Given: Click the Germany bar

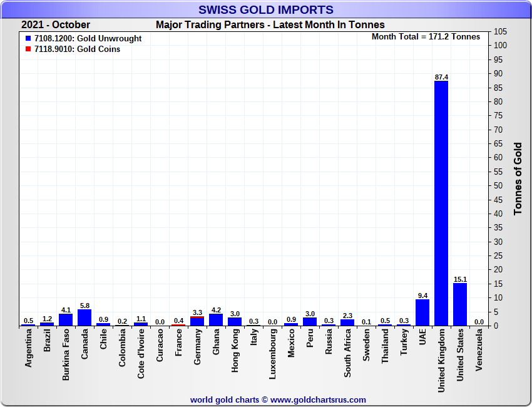Looking at the screenshot, I should [x=197, y=322].
